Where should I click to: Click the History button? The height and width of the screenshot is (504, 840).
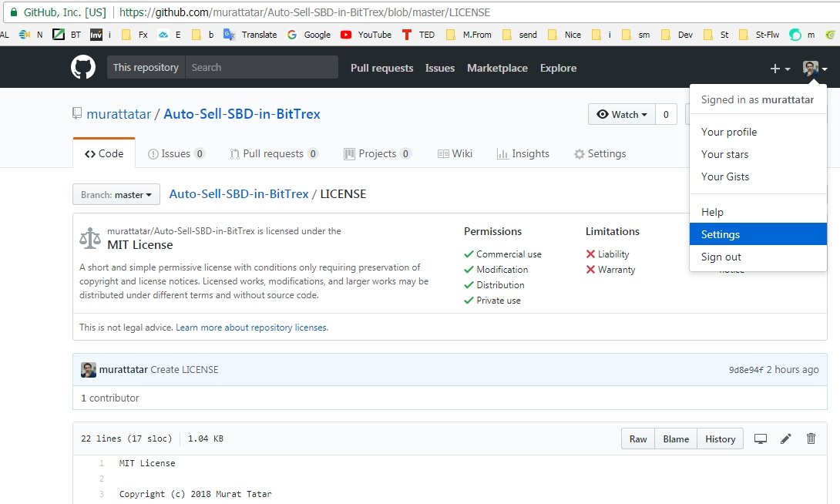click(720, 438)
